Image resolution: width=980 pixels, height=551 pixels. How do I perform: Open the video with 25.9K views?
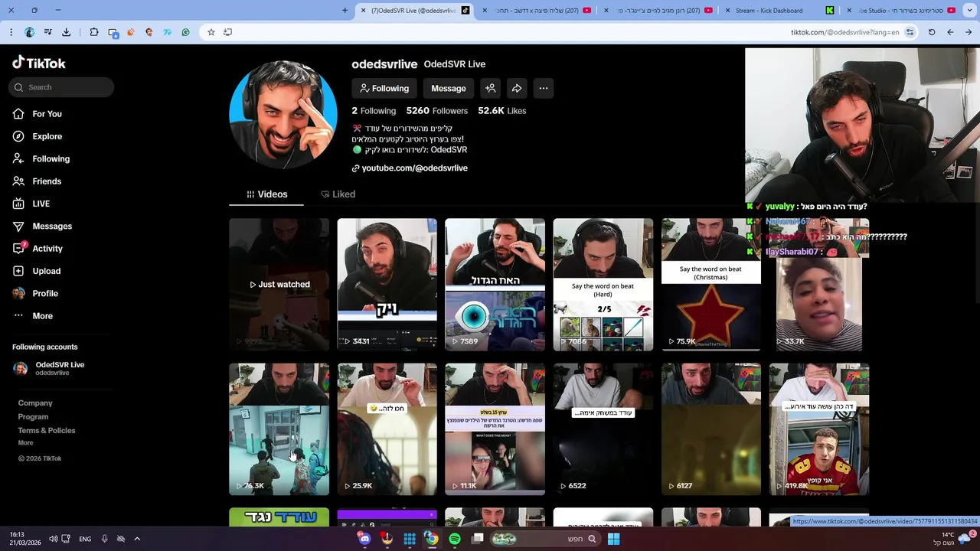tap(387, 429)
